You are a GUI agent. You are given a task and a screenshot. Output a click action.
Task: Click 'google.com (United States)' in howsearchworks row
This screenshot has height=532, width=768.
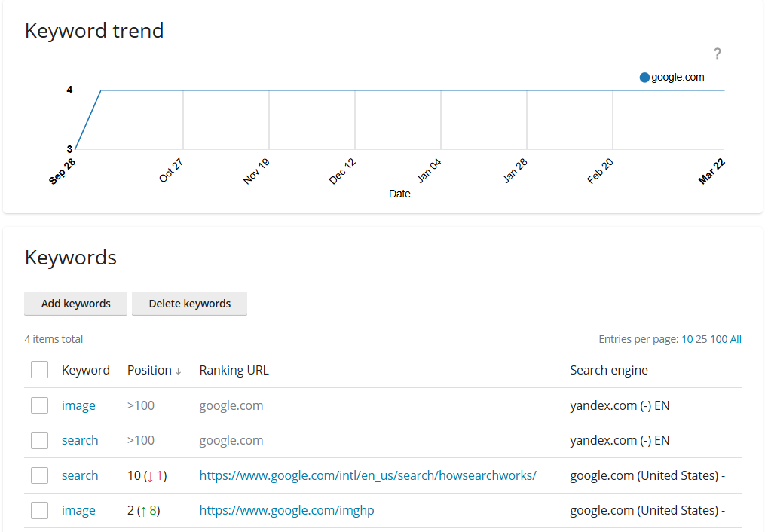[x=644, y=475]
